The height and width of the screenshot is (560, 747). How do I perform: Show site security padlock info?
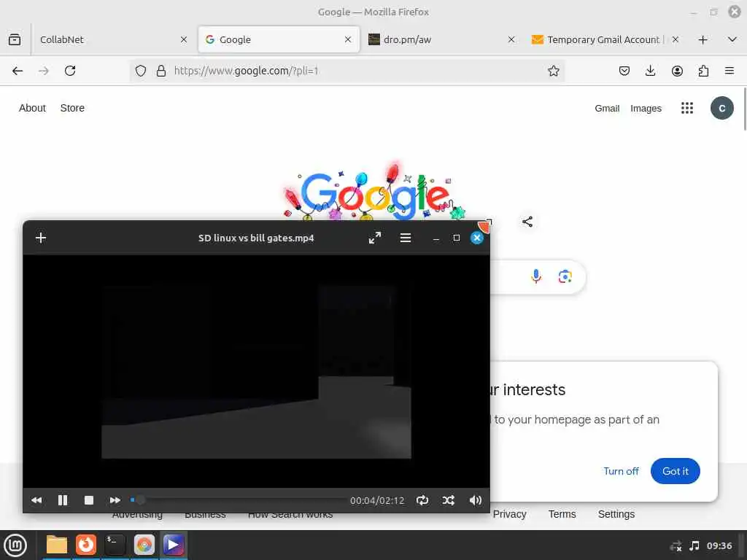point(161,71)
